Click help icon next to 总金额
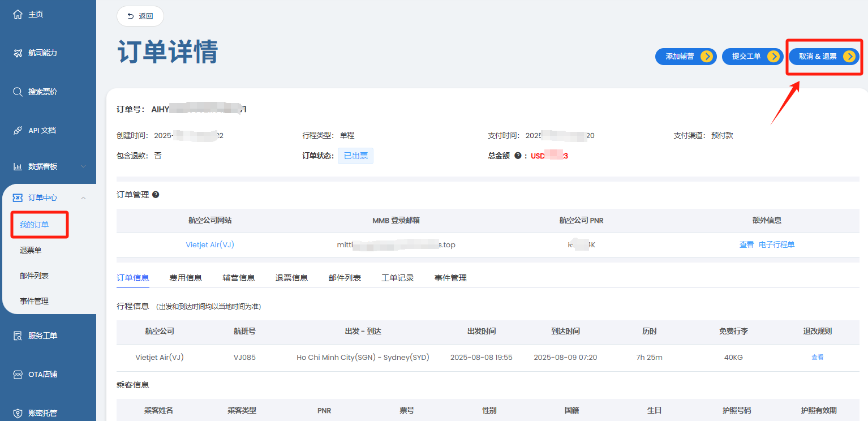Image resolution: width=868 pixels, height=421 pixels. pyautogui.click(x=517, y=156)
